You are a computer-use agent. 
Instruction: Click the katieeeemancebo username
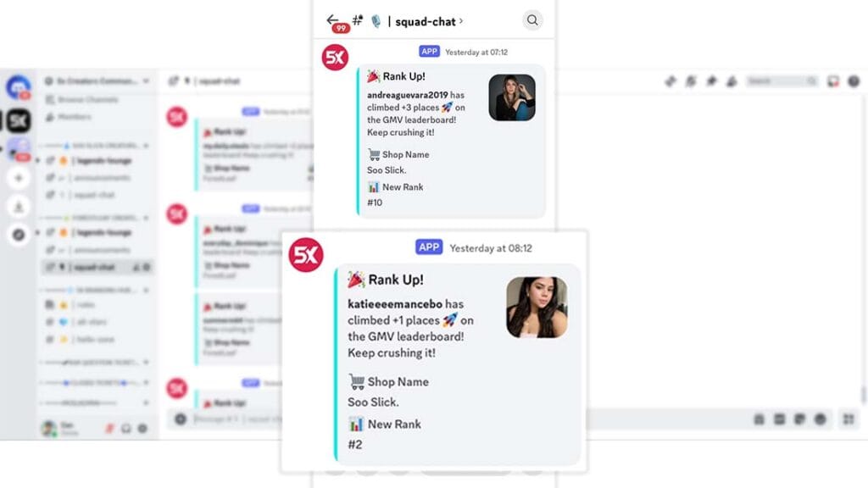coord(395,304)
